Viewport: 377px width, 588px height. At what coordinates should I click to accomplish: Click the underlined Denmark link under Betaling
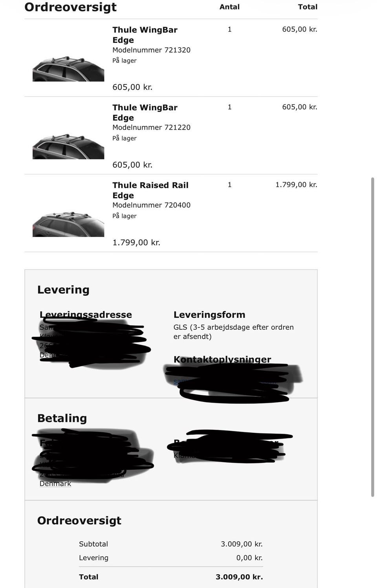[55, 484]
